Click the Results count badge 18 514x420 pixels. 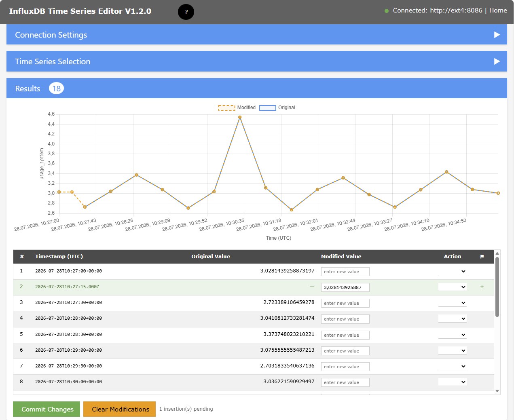pos(57,89)
